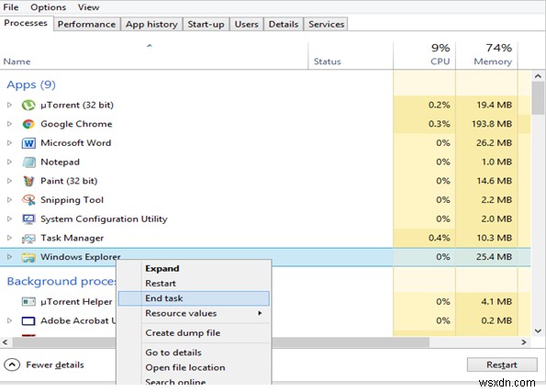Click the Adobe Acrobat process icon

click(x=28, y=320)
